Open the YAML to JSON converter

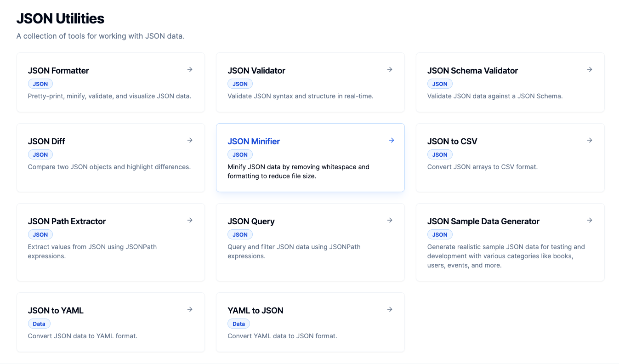310,322
